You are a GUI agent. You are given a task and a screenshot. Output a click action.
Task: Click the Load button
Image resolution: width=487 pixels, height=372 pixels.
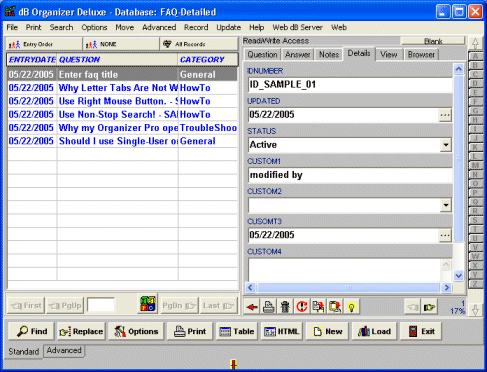pos(374,331)
